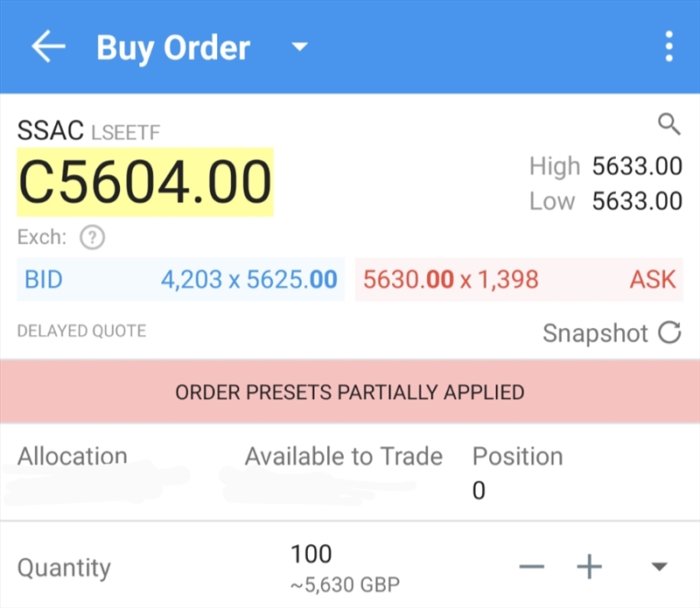This screenshot has width=700, height=608.
Task: Open the Quantity dropdown arrow
Action: tap(660, 567)
